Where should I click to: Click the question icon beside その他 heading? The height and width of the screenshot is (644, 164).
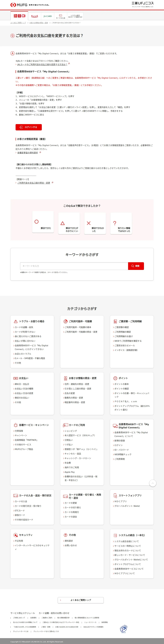(66, 535)
